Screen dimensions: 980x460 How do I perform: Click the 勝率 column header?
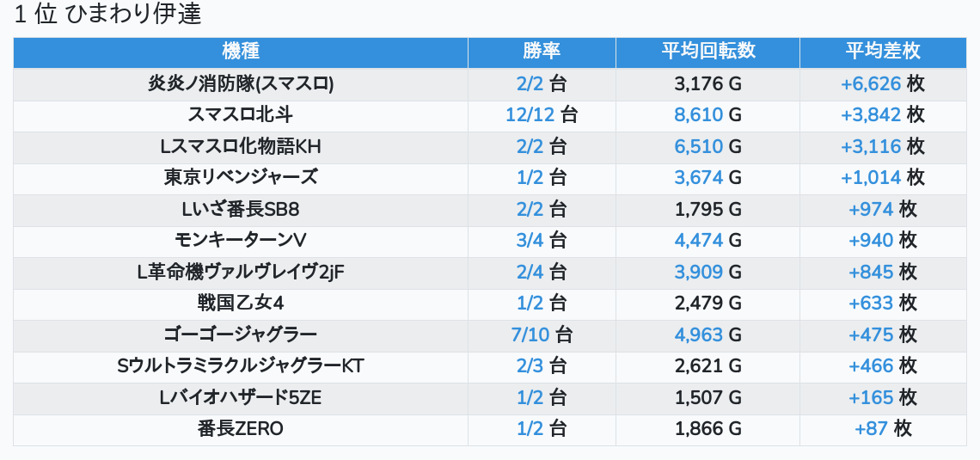point(542,51)
